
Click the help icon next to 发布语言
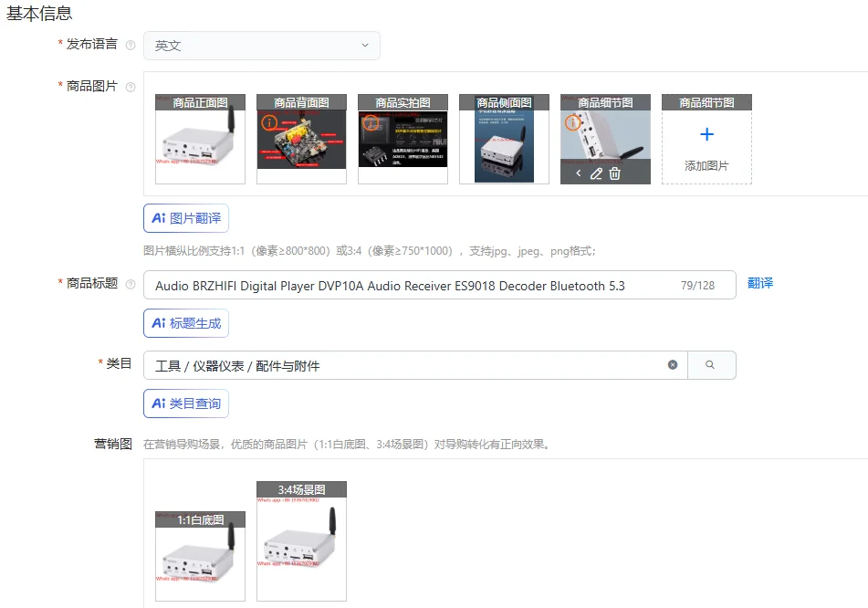click(131, 46)
